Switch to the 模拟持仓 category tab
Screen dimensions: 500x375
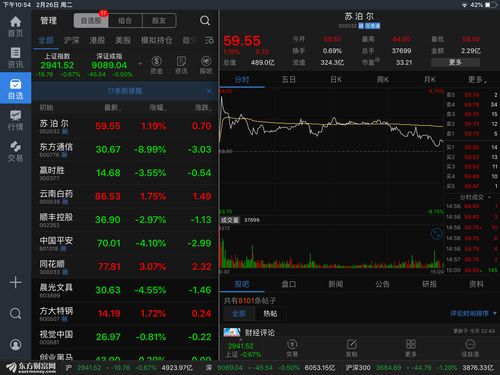157,40
